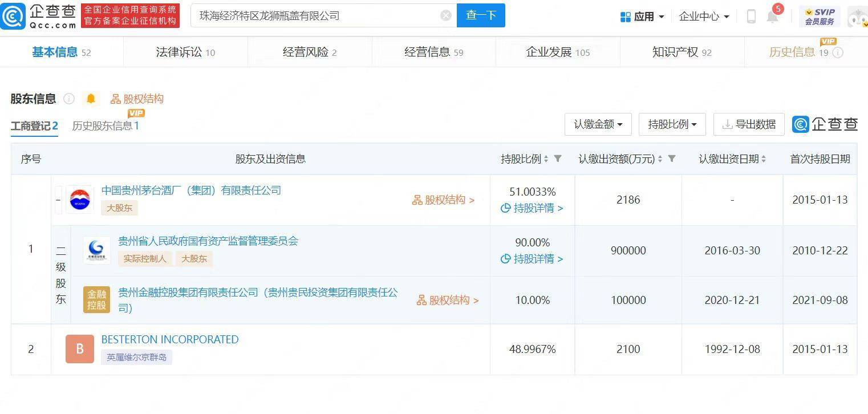Switch to 经营风险 2 tab

point(310,52)
